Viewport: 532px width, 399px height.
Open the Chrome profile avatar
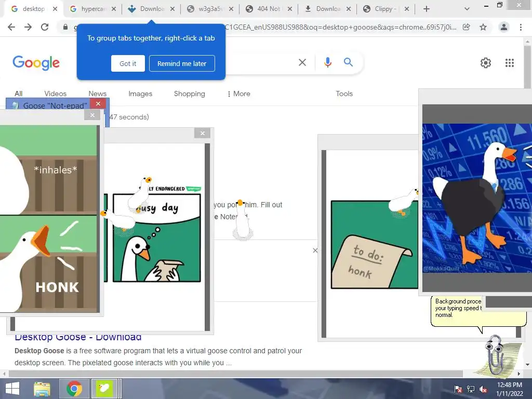point(504,27)
